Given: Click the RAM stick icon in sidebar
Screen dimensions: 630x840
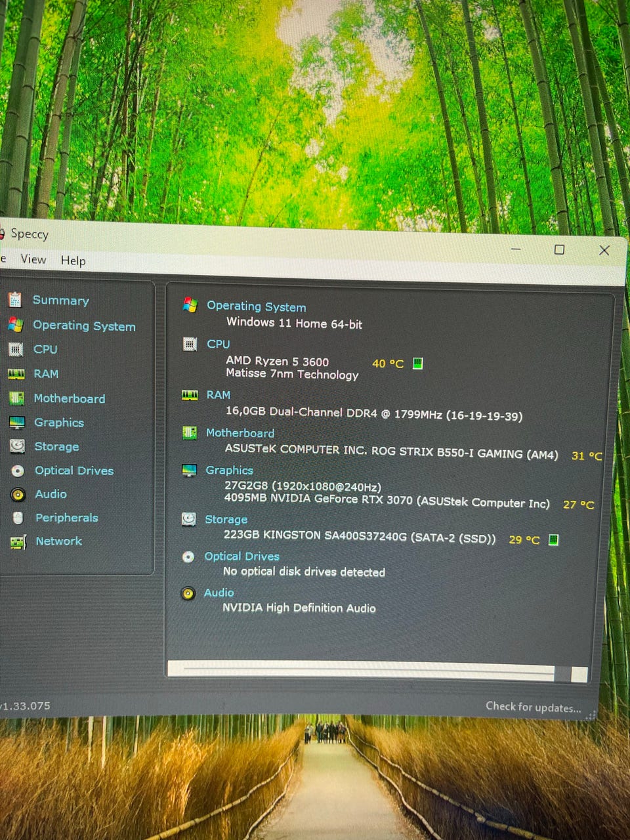Looking at the screenshot, I should point(16,373).
